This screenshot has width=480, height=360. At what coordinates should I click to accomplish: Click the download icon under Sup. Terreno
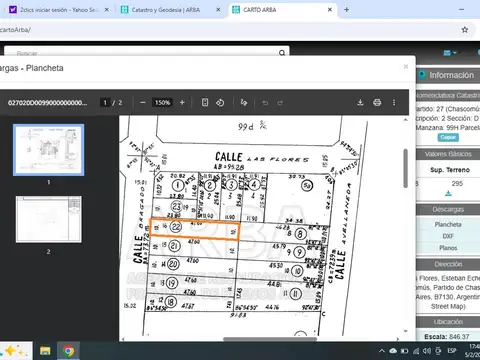pyautogui.click(x=448, y=194)
